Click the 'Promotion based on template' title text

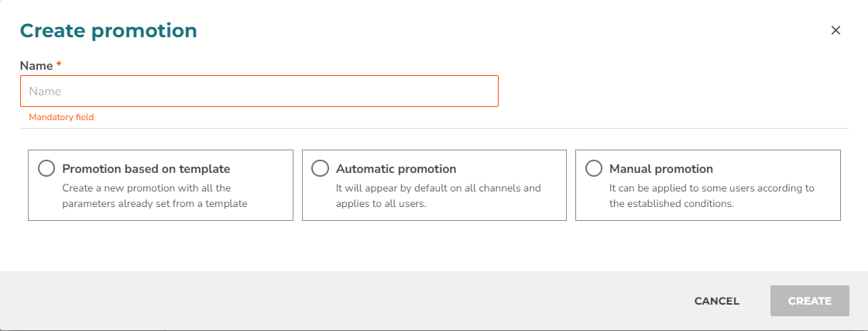(146, 168)
